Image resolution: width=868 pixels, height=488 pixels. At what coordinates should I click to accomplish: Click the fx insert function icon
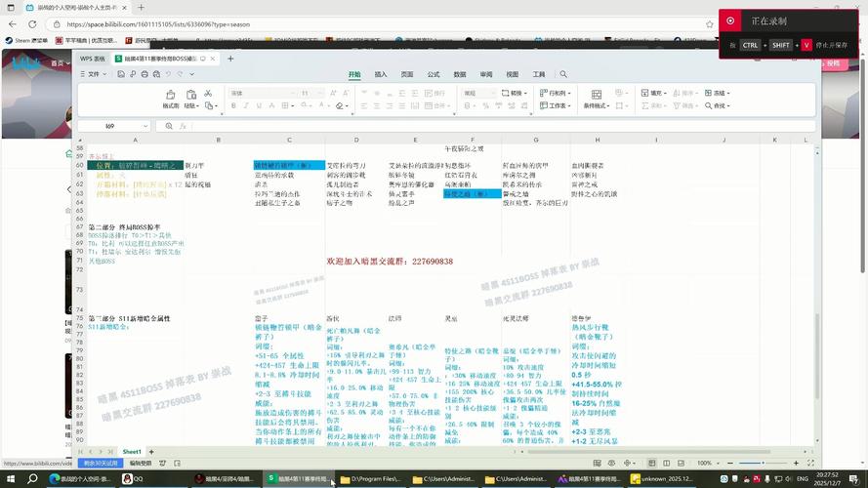(183, 126)
